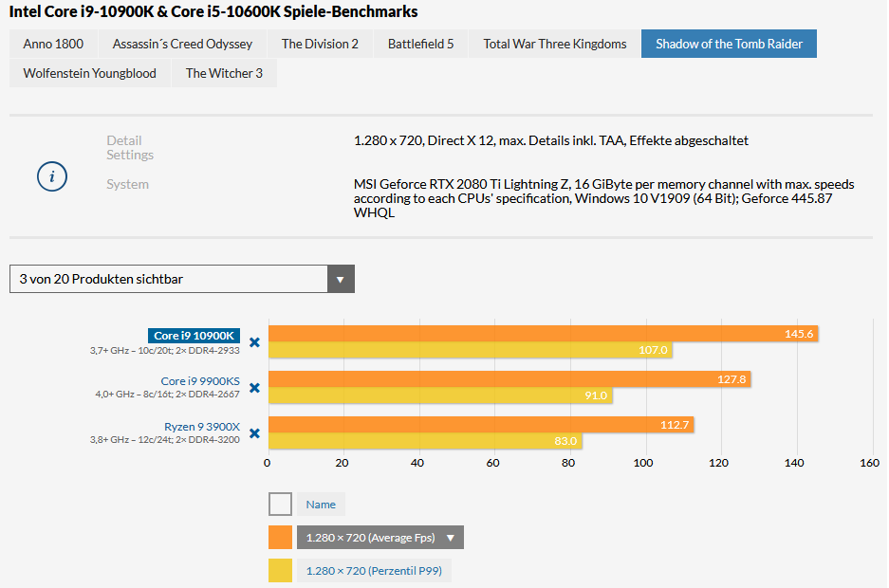The image size is (889, 588).
Task: Click the 127.8 orange bar for 9900KS
Action: (x=509, y=379)
